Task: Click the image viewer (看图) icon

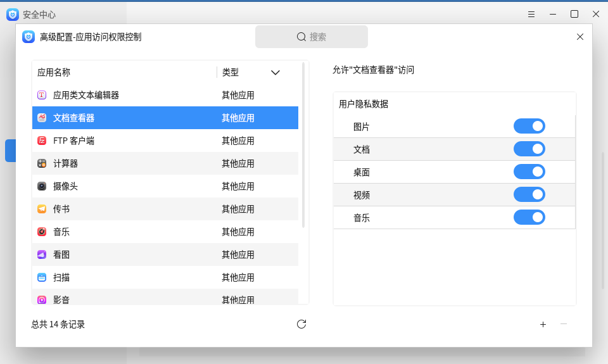Action: pos(42,254)
